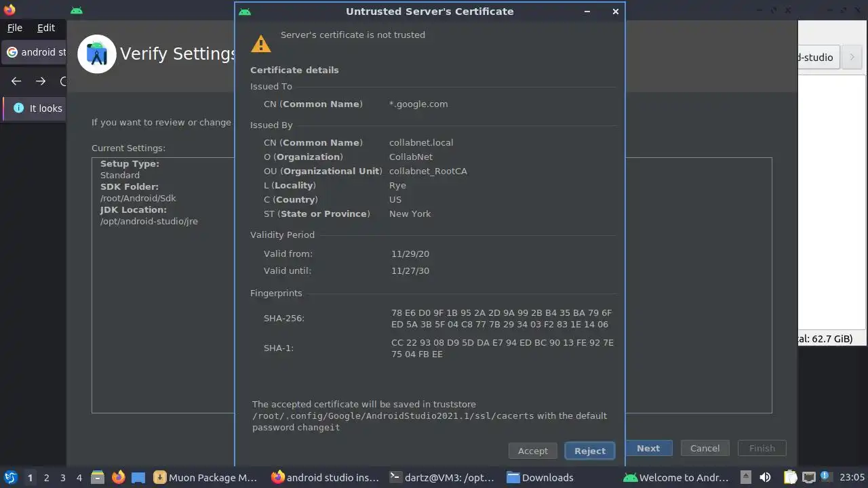Switch to virtual desktop 2
868x488 pixels.
(x=46, y=478)
